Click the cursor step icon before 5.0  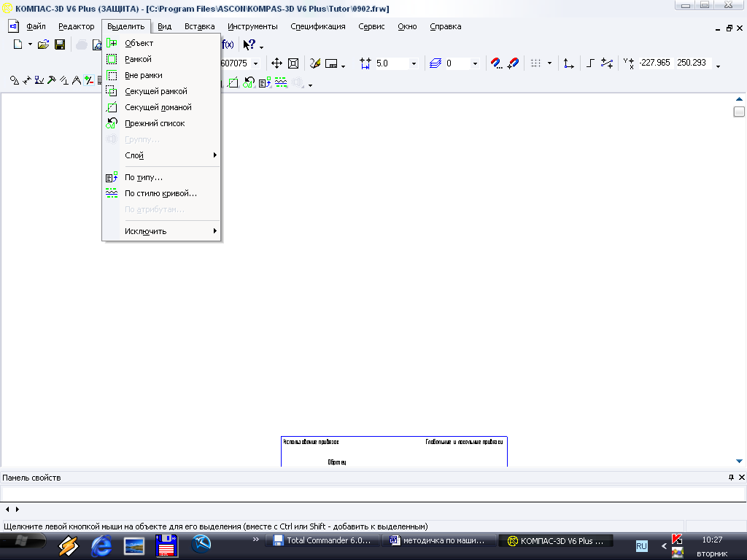tap(365, 63)
